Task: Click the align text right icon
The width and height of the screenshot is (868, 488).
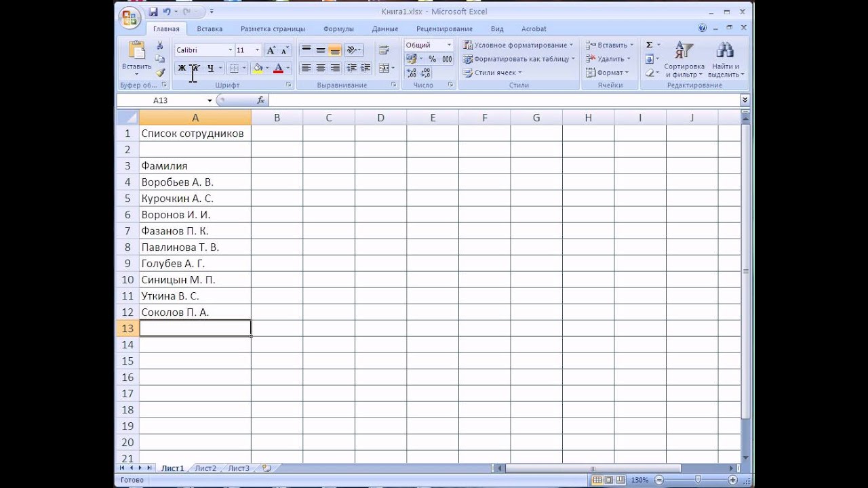Action: 335,68
